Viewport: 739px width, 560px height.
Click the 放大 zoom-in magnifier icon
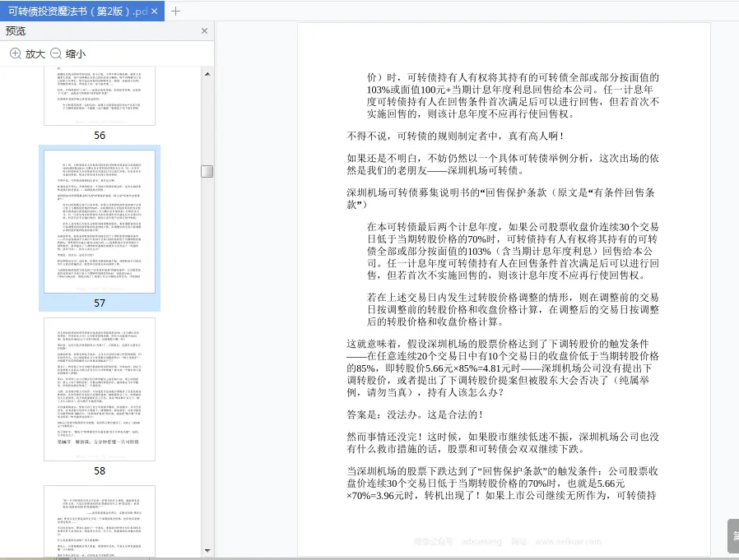pyautogui.click(x=16, y=53)
